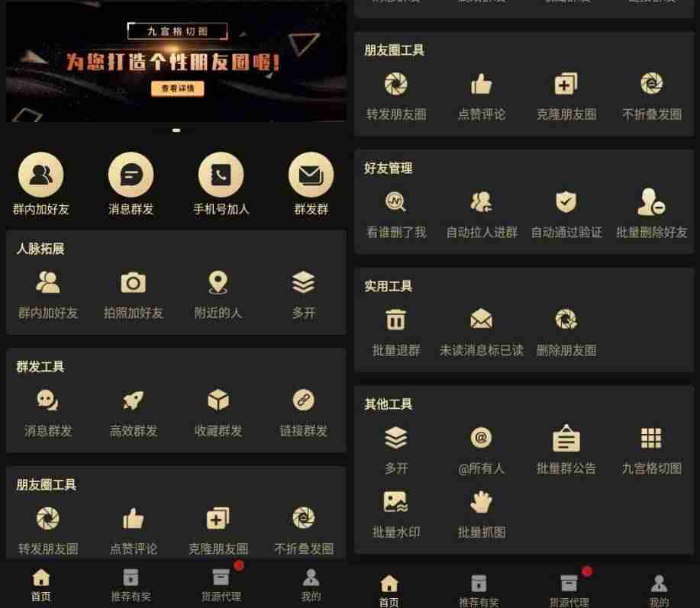700x608 pixels.
Task: Select the 批量水印 image watermark icon
Action: pyautogui.click(x=395, y=501)
